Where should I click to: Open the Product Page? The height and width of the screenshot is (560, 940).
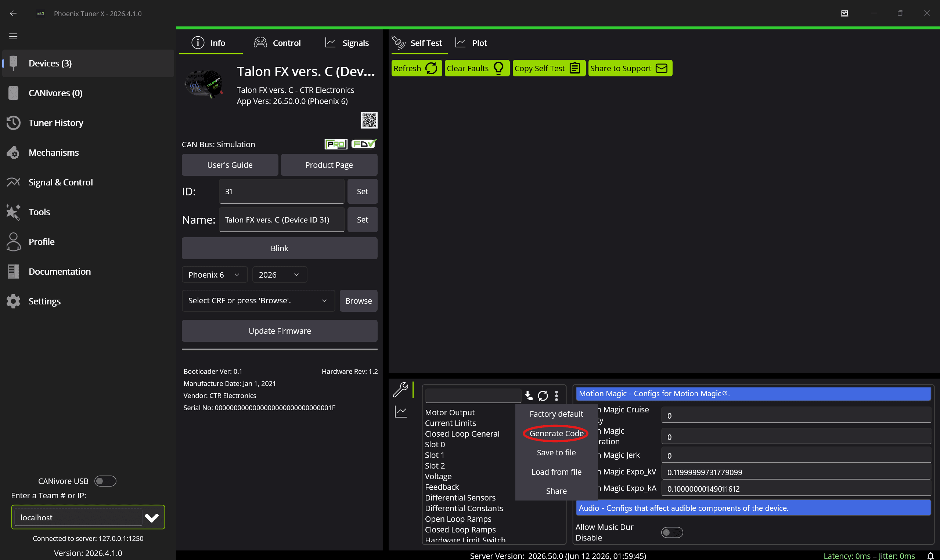[329, 165]
